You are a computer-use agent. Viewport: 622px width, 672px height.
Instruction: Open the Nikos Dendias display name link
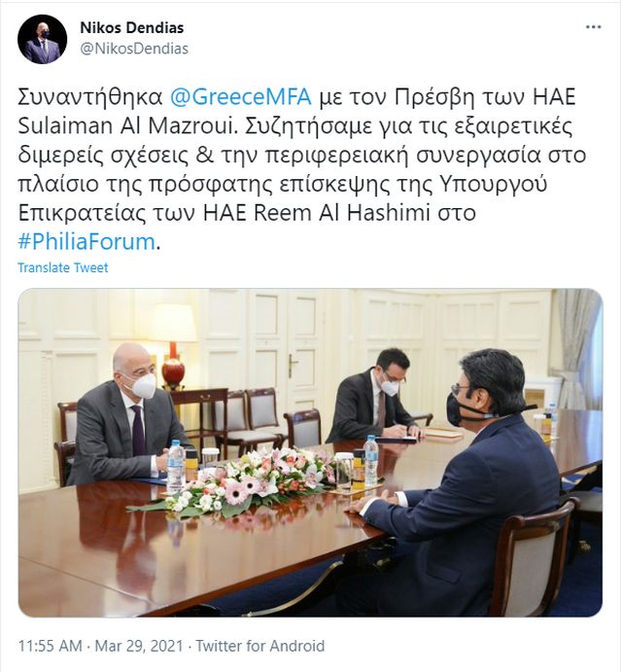[132, 28]
